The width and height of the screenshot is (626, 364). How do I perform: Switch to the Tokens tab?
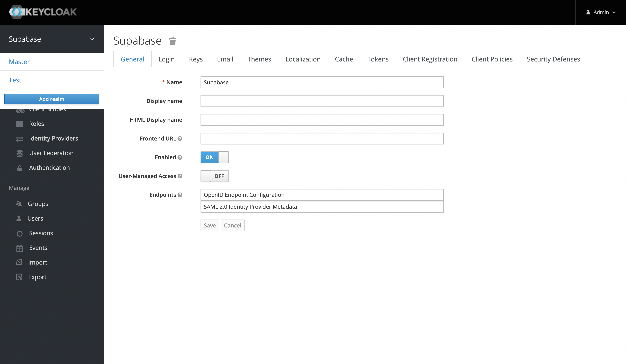pos(378,59)
